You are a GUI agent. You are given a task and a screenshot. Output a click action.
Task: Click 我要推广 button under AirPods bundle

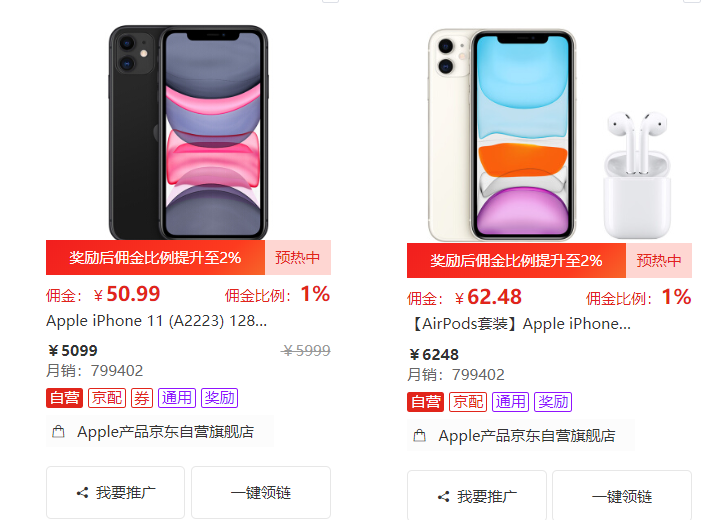[477, 496]
